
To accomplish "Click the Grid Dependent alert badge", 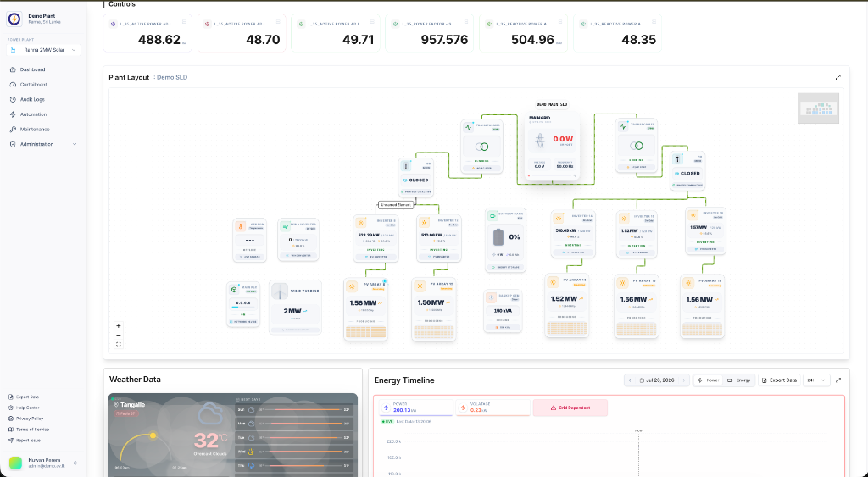I will pos(570,408).
